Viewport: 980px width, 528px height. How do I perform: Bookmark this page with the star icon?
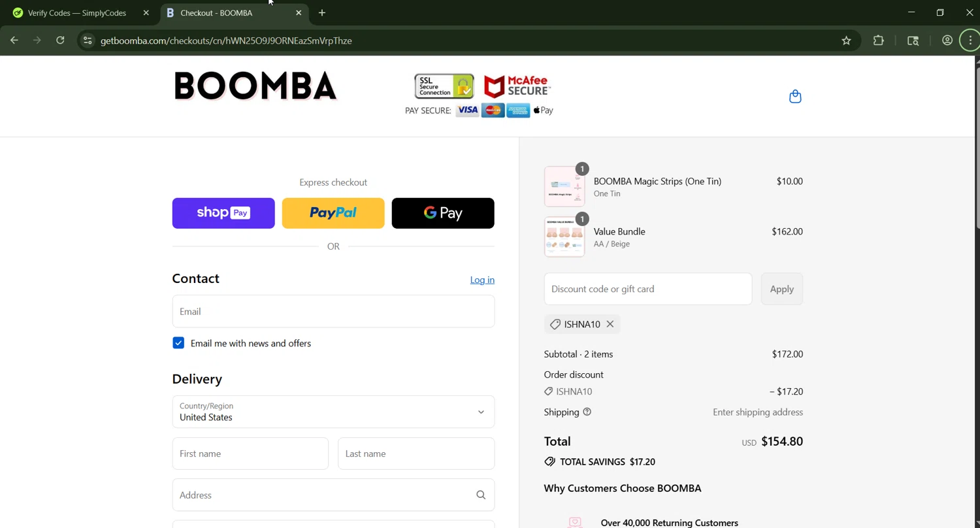tap(846, 41)
